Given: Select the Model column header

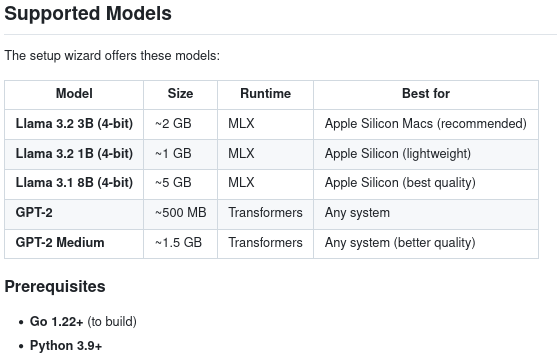Looking at the screenshot, I should tap(74, 94).
